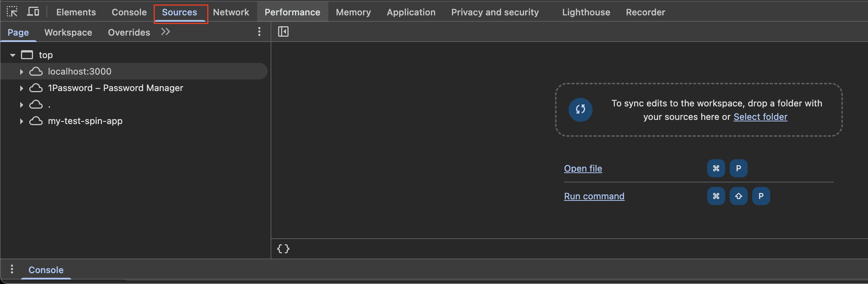Click the cloud icon beside localhost:3000

pos(36,71)
